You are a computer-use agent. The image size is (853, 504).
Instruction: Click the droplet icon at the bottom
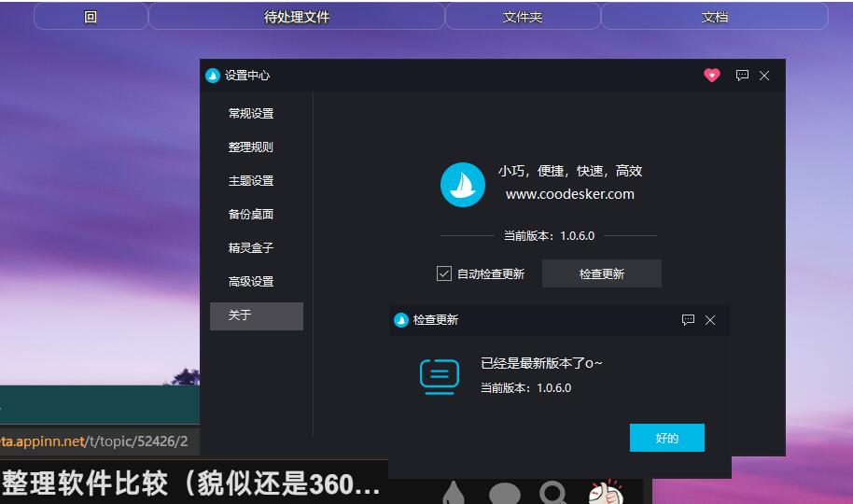(454, 493)
